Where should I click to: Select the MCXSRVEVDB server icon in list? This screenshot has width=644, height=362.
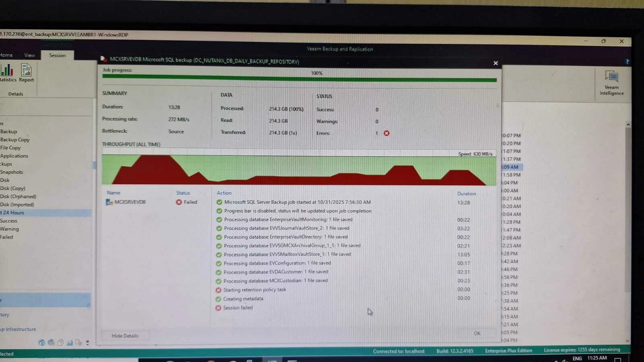tap(109, 202)
